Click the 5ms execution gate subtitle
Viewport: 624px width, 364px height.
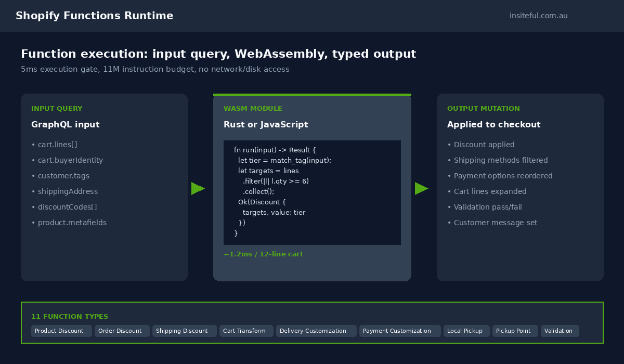pos(155,69)
